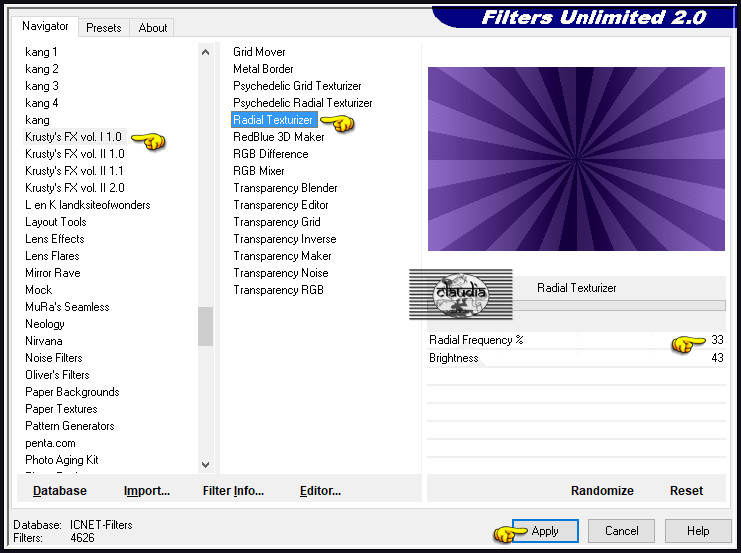741x553 pixels.
Task: Click the Import... button
Action: pos(146,491)
